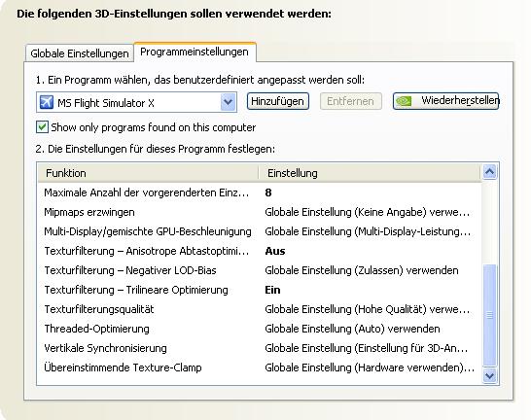
Task: Click the Hardware verwenden setting value
Action: click(x=370, y=367)
